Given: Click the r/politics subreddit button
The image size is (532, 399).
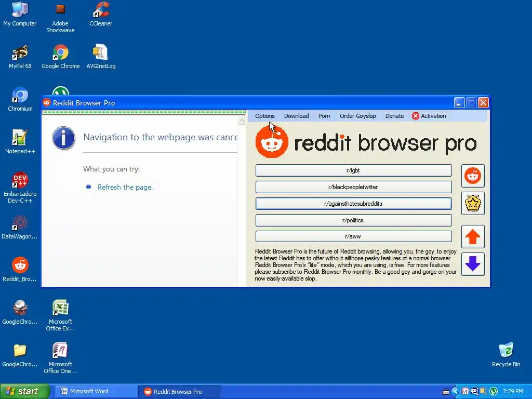Looking at the screenshot, I should (353, 220).
